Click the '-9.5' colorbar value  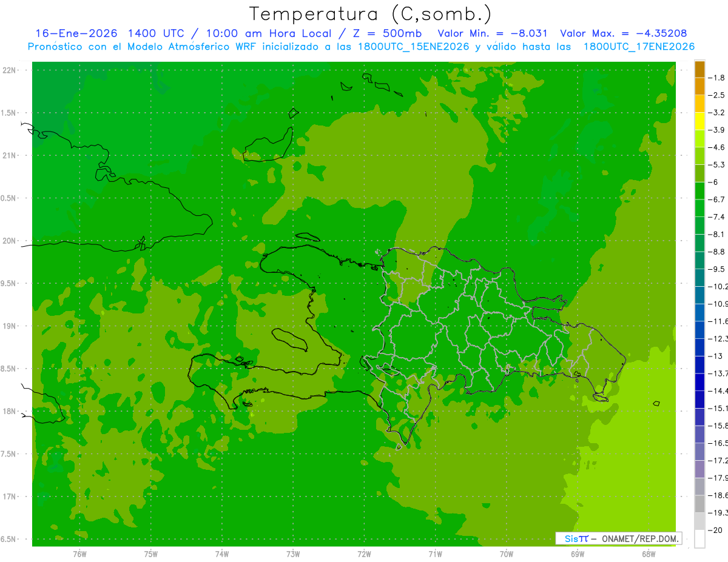coord(716,269)
